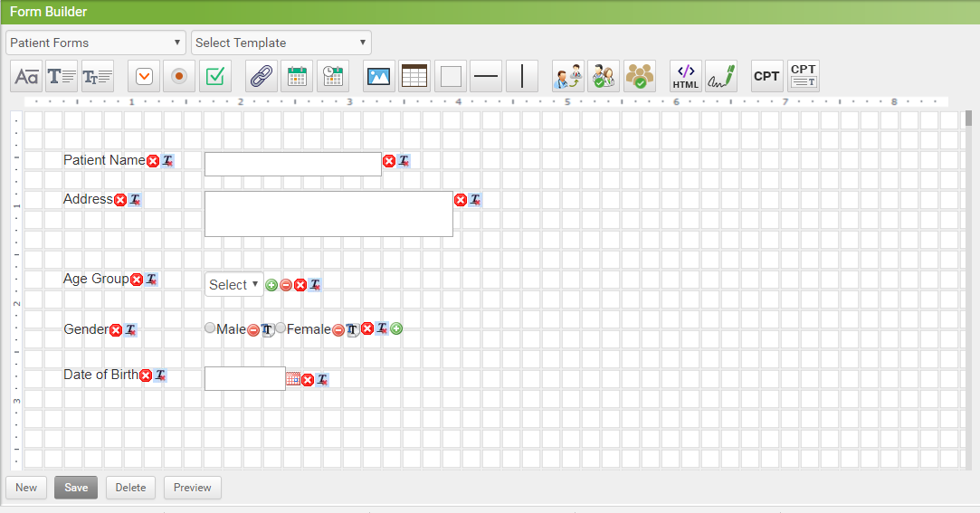The height and width of the screenshot is (513, 980).
Task: Delete the Patient Name label
Action: [153, 161]
